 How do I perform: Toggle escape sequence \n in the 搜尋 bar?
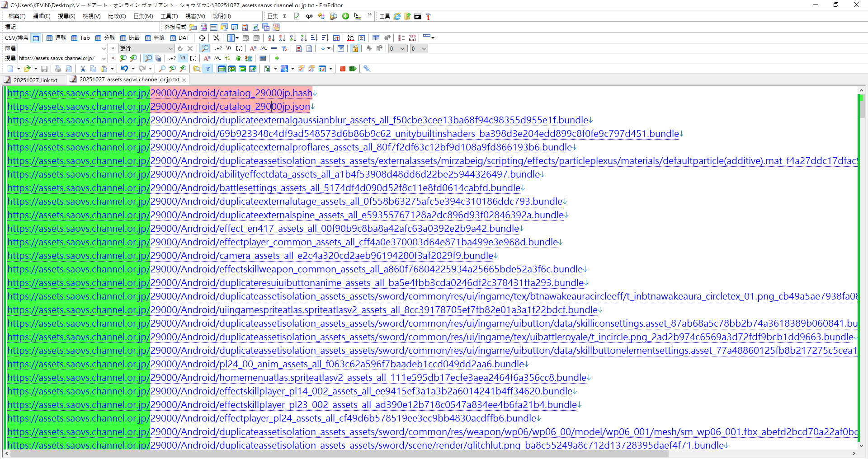point(183,58)
